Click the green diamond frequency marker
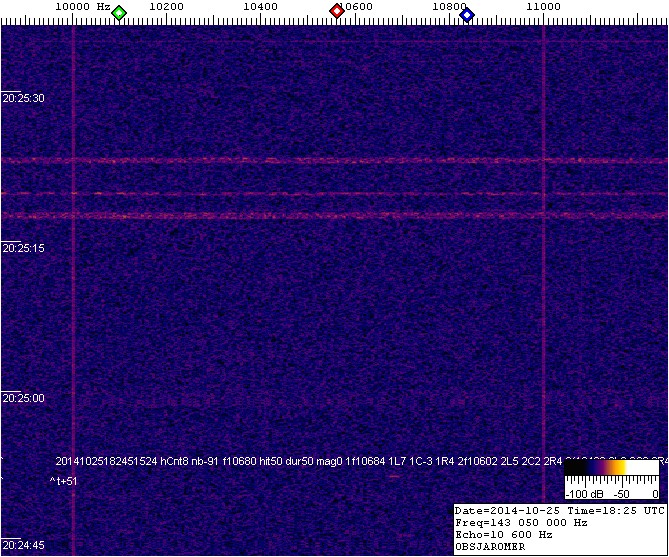The height and width of the screenshot is (557, 669). point(119,12)
